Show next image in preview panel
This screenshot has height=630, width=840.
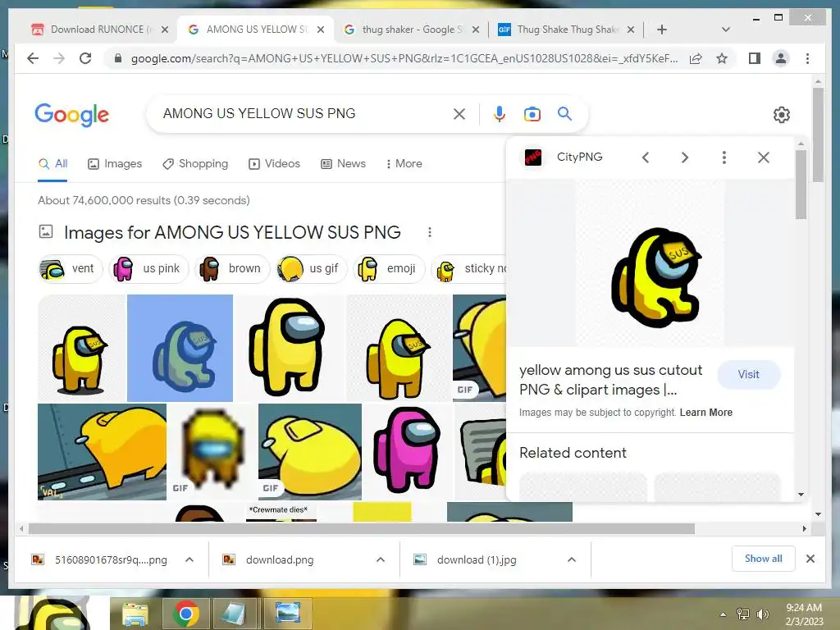[x=685, y=157]
